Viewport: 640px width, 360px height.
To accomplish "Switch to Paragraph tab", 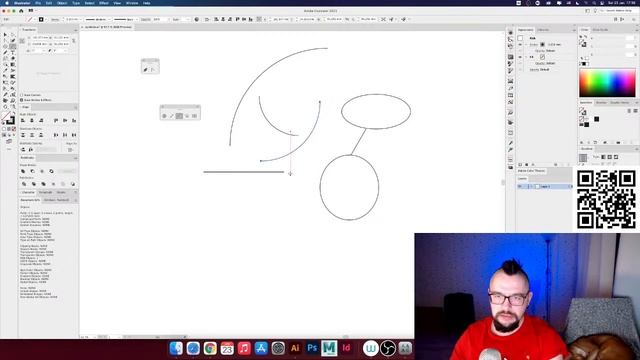I will 46,192.
